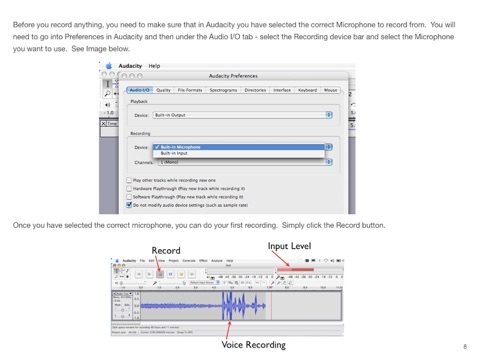This screenshot has width=480, height=360.
Task: Click the Play button in the transport toolbar
Action: click(149, 274)
